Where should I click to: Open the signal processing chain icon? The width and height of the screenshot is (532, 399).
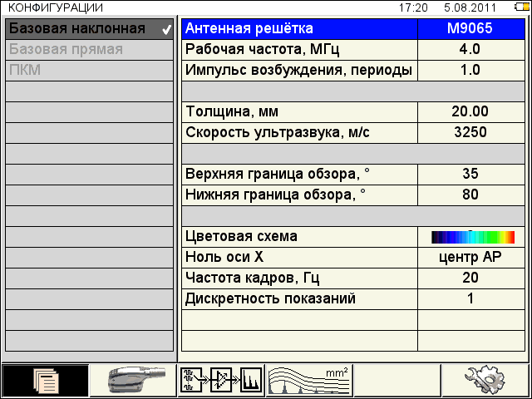coord(222,381)
